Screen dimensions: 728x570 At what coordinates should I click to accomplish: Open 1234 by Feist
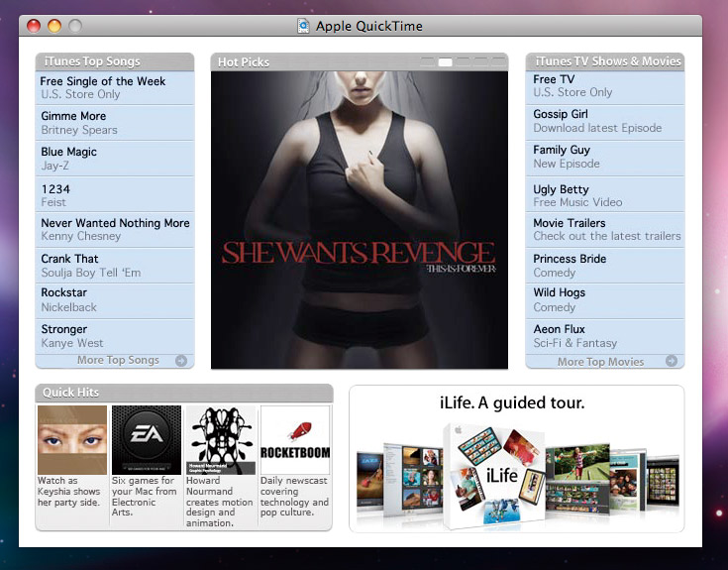(x=115, y=194)
